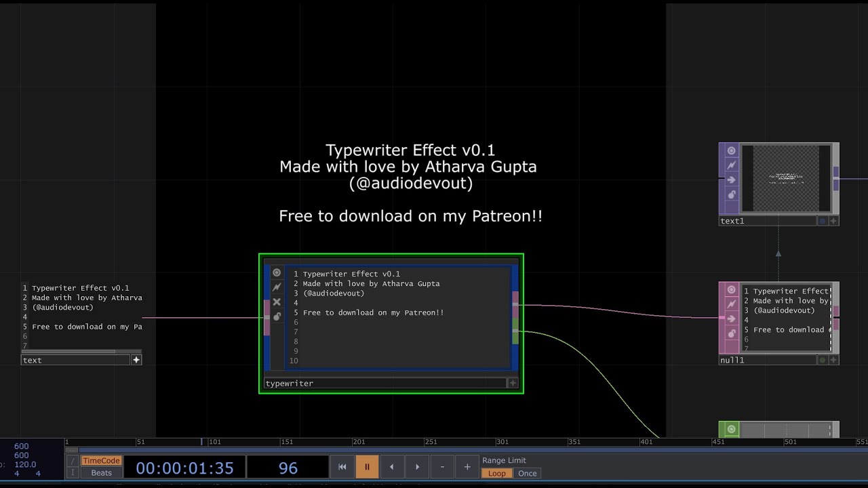Toggle the blue display dot on text1
The width and height of the screenshot is (868, 488).
823,221
